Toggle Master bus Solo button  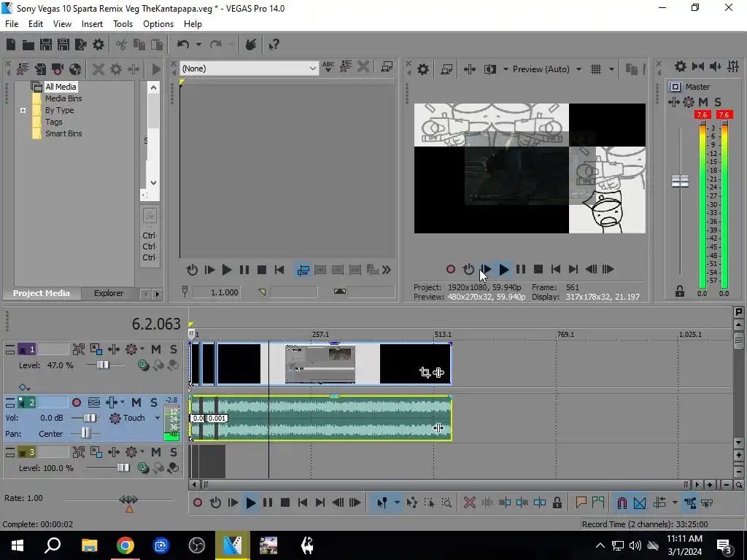(718, 102)
